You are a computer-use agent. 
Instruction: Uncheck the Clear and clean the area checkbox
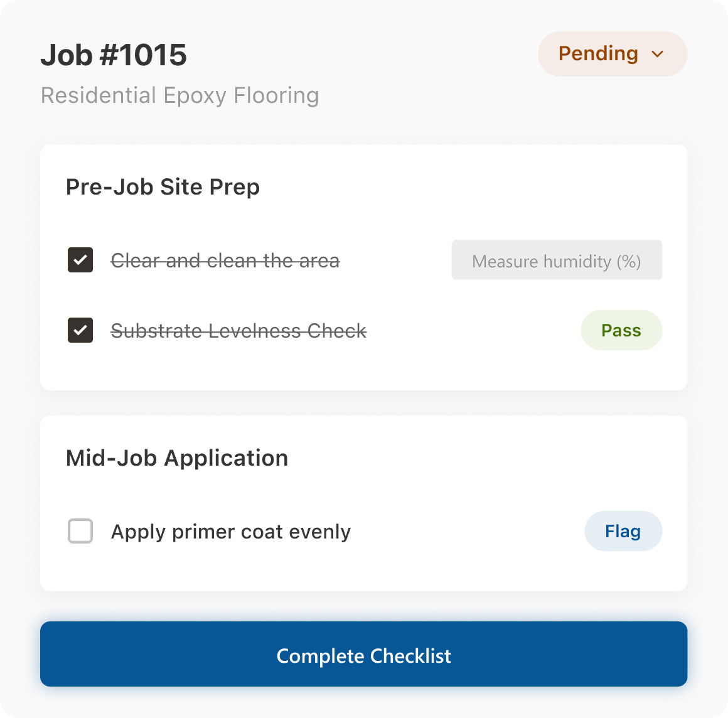[x=80, y=260]
